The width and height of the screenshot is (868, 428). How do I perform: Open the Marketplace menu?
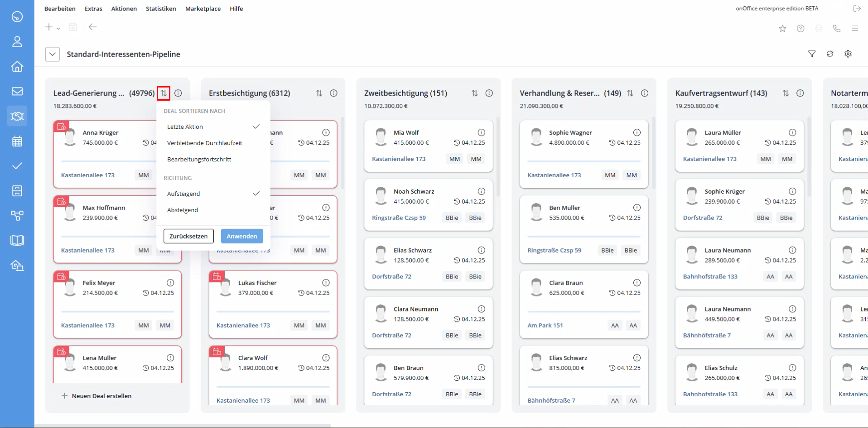pyautogui.click(x=203, y=9)
